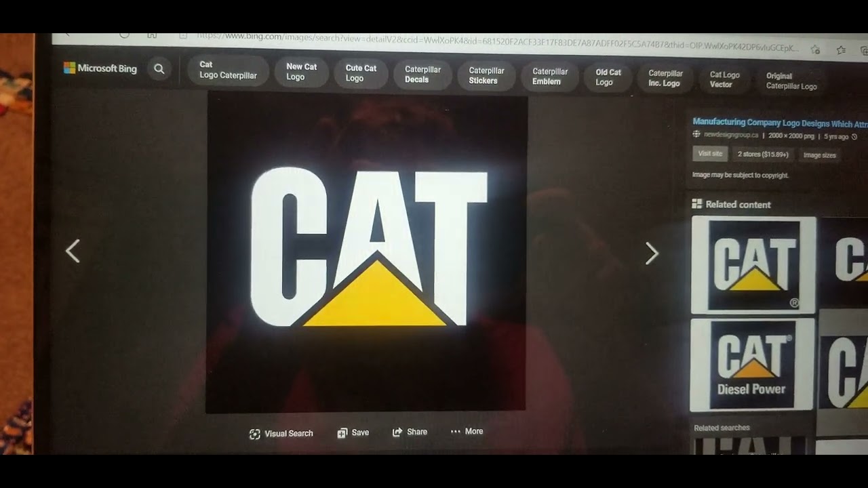Go to previous image with left arrow
Viewport: 868px width, 488px height.
click(x=73, y=251)
